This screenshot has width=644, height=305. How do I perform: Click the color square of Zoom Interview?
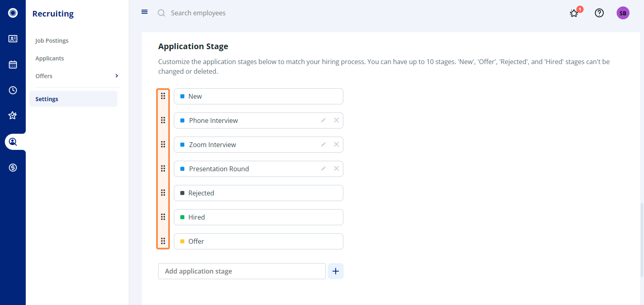tap(182, 145)
